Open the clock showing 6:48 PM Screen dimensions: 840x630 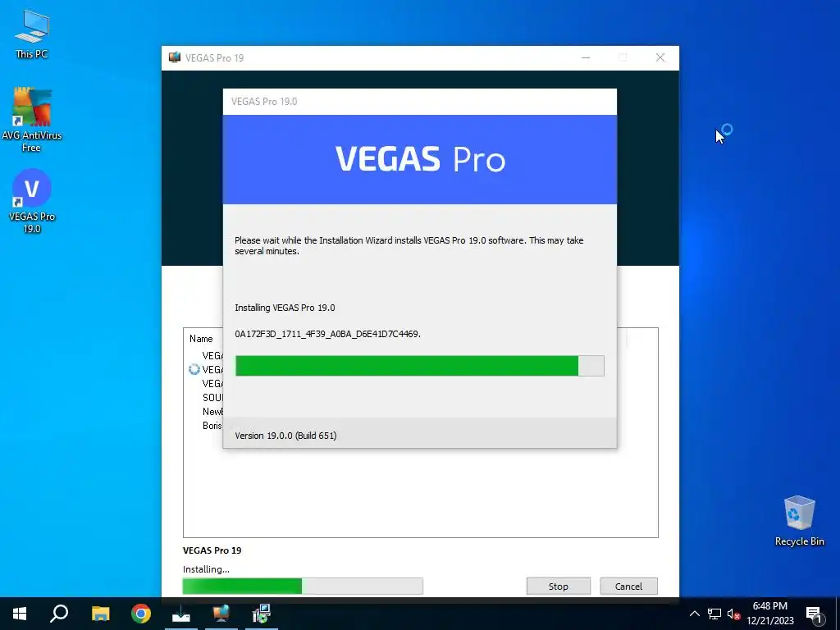point(769,606)
